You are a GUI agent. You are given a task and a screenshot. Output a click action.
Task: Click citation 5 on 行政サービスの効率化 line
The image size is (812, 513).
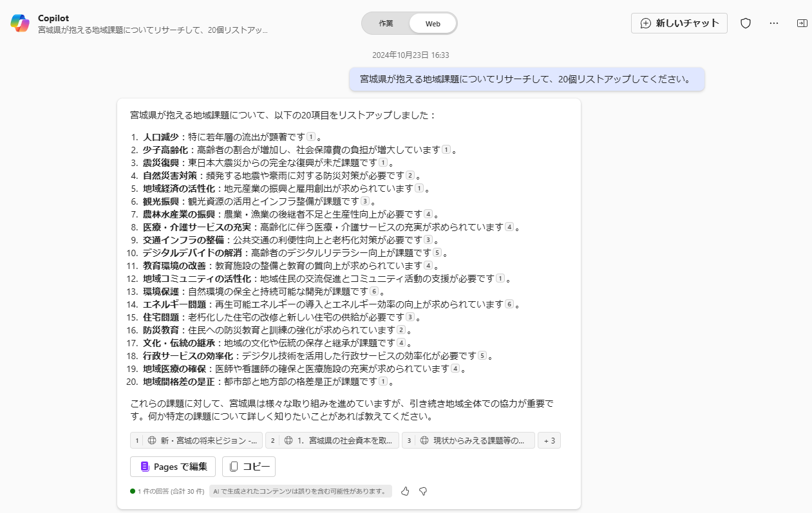482,355
